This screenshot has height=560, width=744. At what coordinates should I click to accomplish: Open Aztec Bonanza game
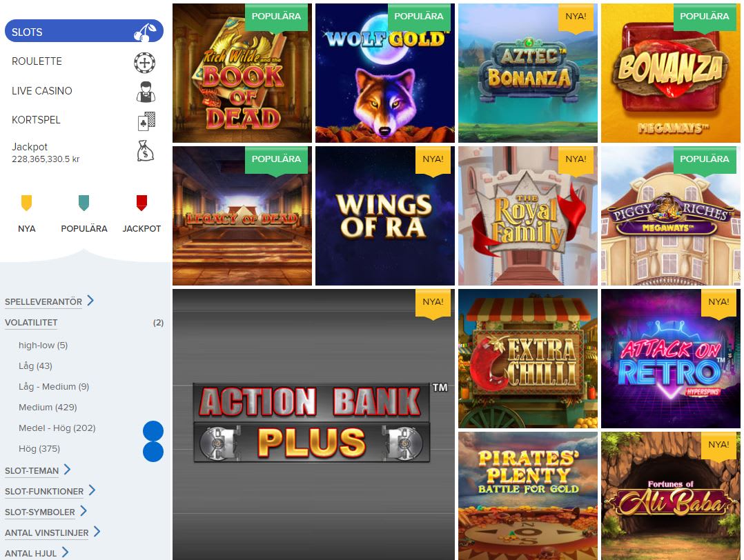pos(527,73)
